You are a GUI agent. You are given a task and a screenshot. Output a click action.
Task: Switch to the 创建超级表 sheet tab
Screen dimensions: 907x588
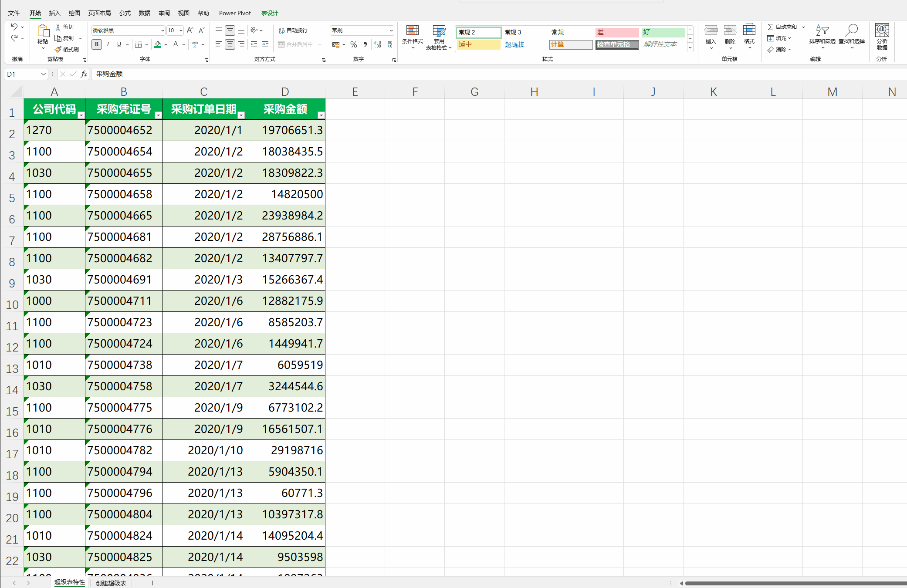point(111,583)
